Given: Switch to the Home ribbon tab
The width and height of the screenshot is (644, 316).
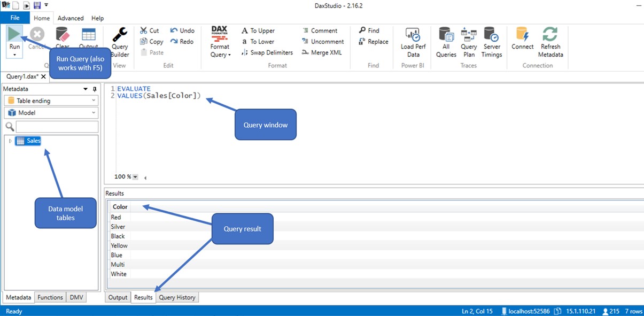Looking at the screenshot, I should point(42,18).
